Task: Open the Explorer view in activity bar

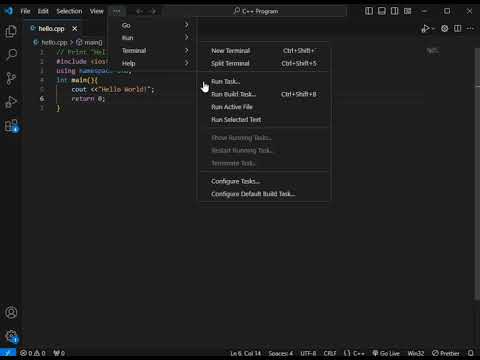Action: click(x=11, y=31)
